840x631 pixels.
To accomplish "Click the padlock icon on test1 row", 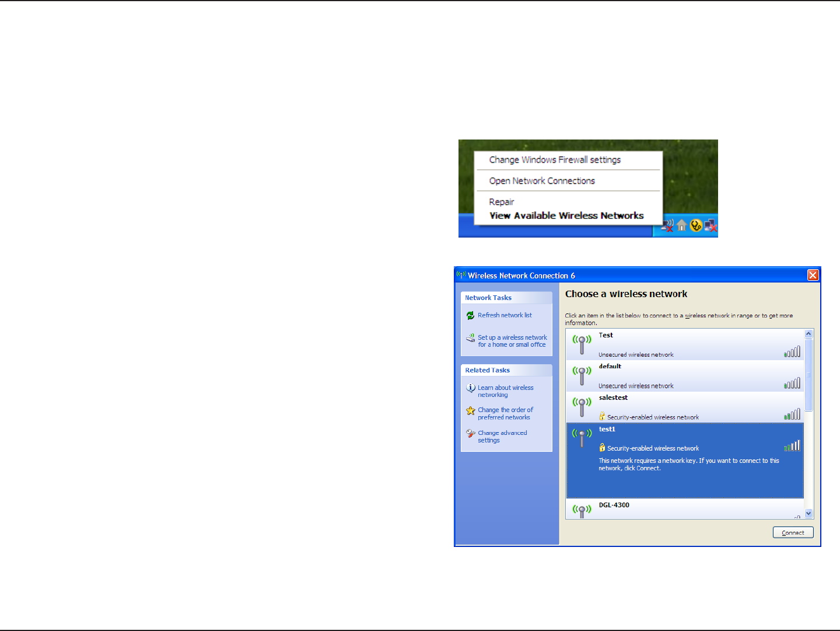I will tap(602, 448).
